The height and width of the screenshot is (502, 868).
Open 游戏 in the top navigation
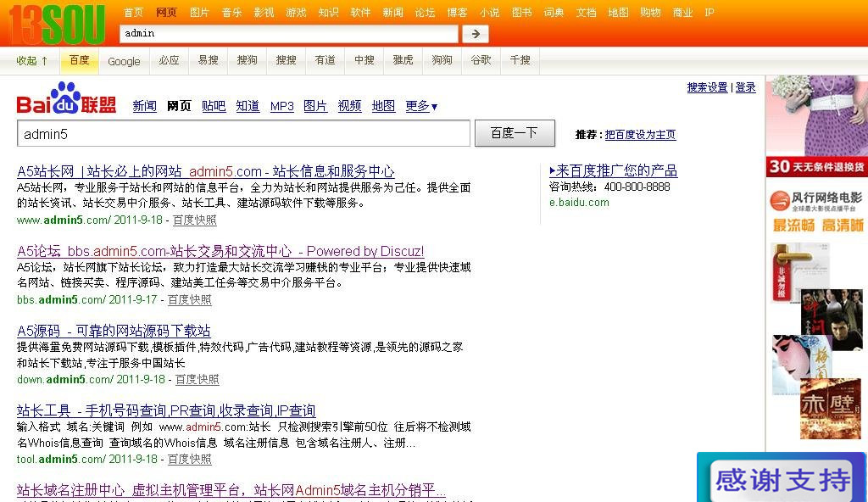[x=296, y=12]
